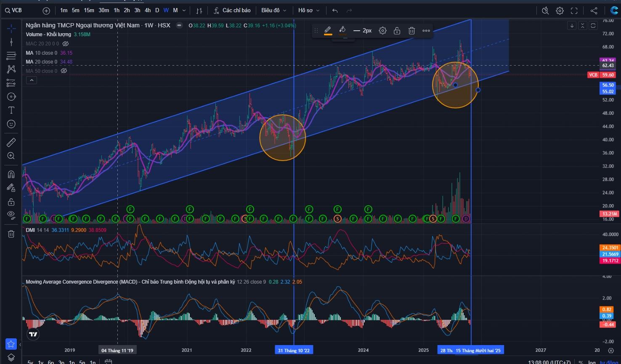Toggle stay in drawing mode

pos(11,188)
